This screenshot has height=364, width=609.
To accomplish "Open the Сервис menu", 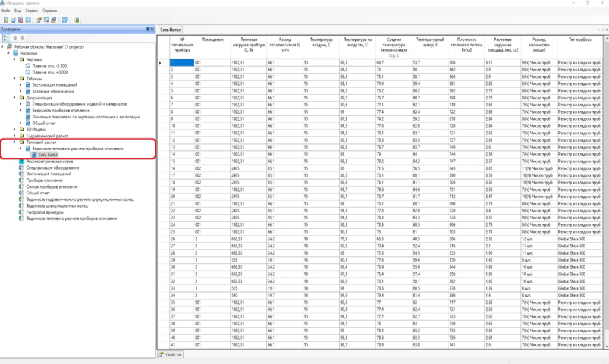I will click(32, 11).
